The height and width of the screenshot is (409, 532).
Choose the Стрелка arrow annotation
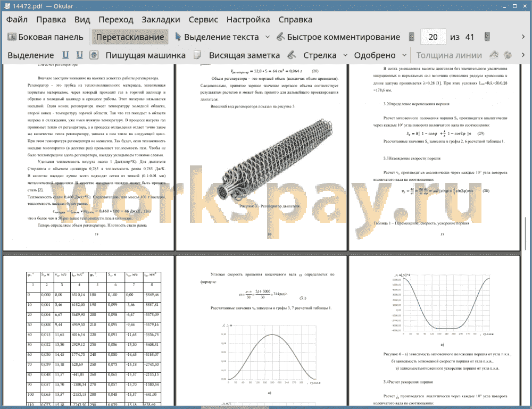pos(320,55)
